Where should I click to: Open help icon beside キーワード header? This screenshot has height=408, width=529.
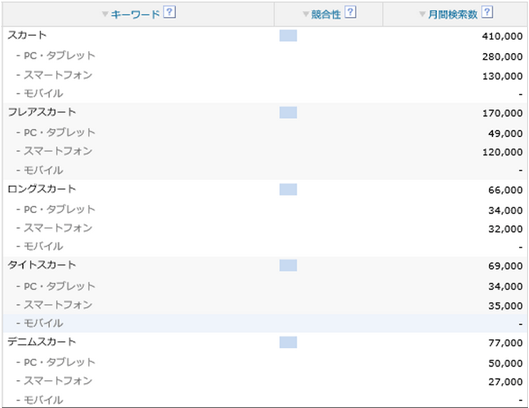(x=169, y=12)
